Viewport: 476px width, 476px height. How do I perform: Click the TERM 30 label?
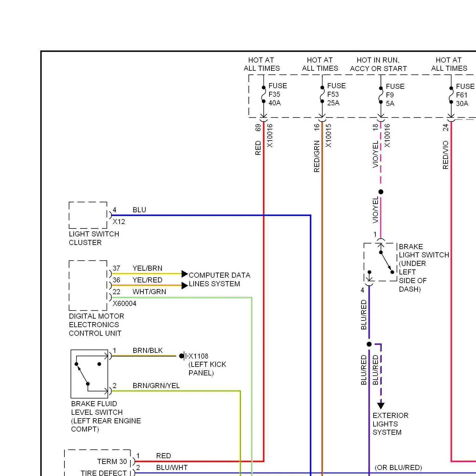pos(112,462)
